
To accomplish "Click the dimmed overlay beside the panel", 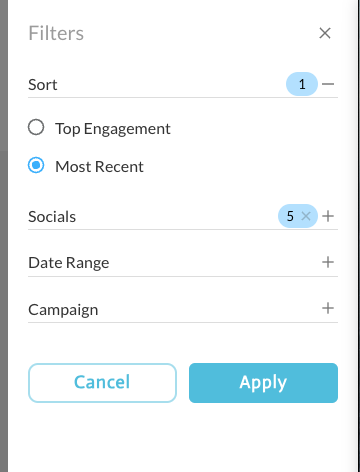I will (4, 236).
